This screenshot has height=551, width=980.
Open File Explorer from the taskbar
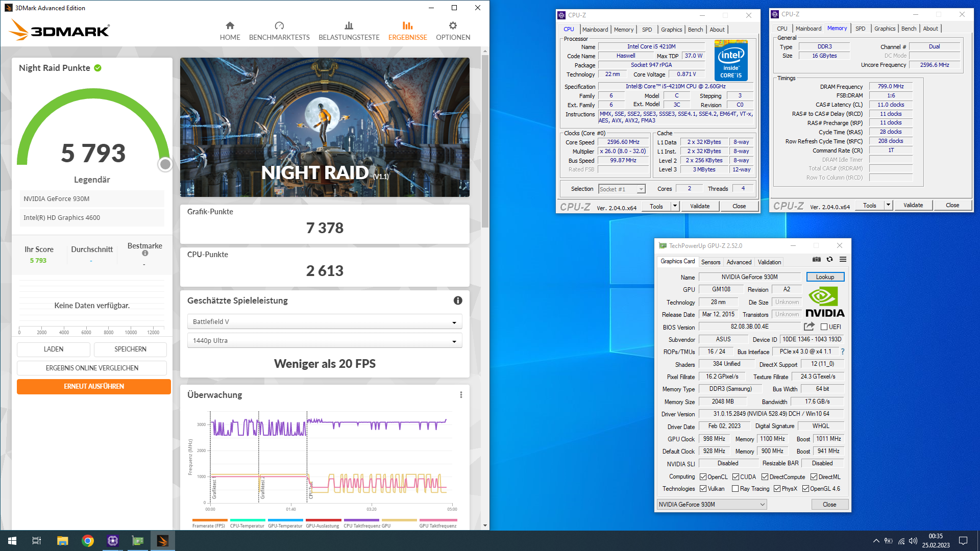coord(62,541)
